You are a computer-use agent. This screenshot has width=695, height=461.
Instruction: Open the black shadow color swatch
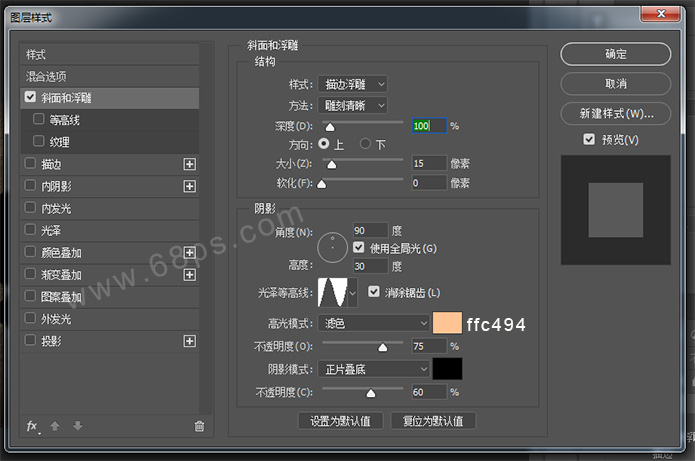click(447, 369)
